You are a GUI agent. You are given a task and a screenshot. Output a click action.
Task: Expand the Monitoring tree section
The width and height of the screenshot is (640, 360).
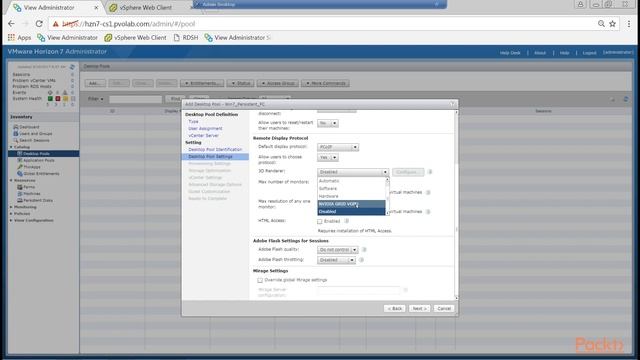pyautogui.click(x=11, y=207)
